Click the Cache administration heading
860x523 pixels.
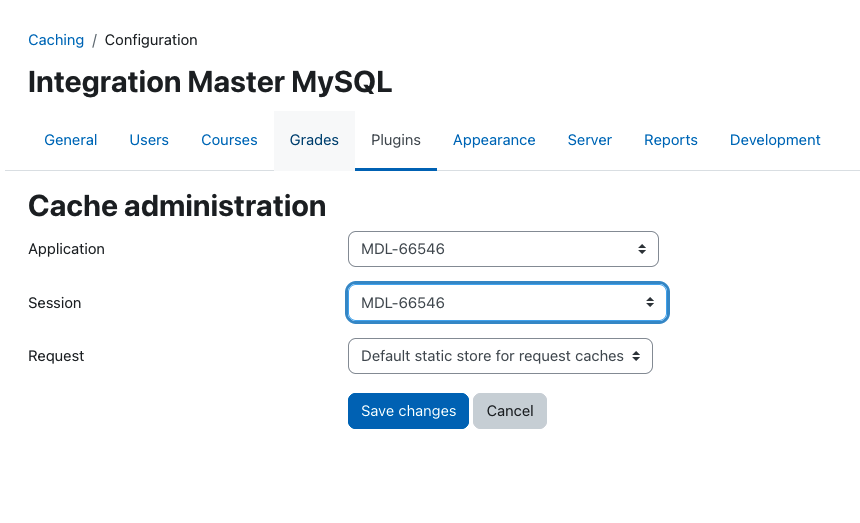pos(177,206)
